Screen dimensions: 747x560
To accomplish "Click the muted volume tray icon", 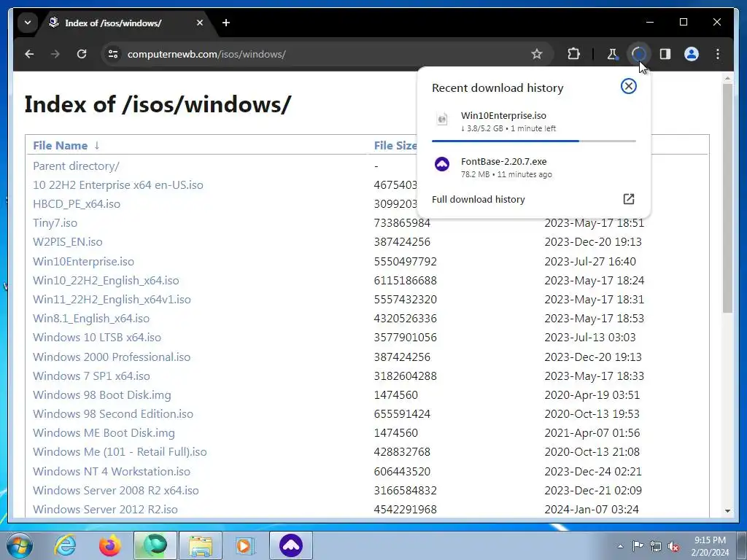I will pyautogui.click(x=673, y=546).
